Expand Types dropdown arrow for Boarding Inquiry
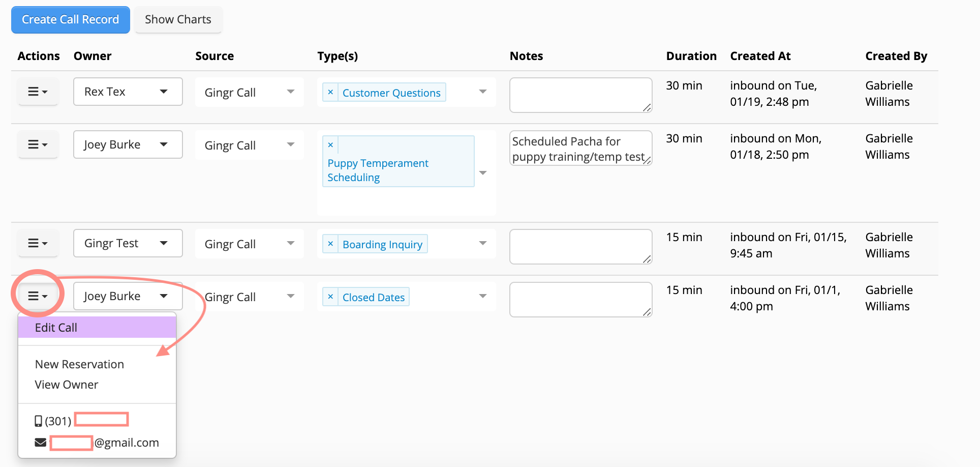The height and width of the screenshot is (467, 980). (x=483, y=243)
